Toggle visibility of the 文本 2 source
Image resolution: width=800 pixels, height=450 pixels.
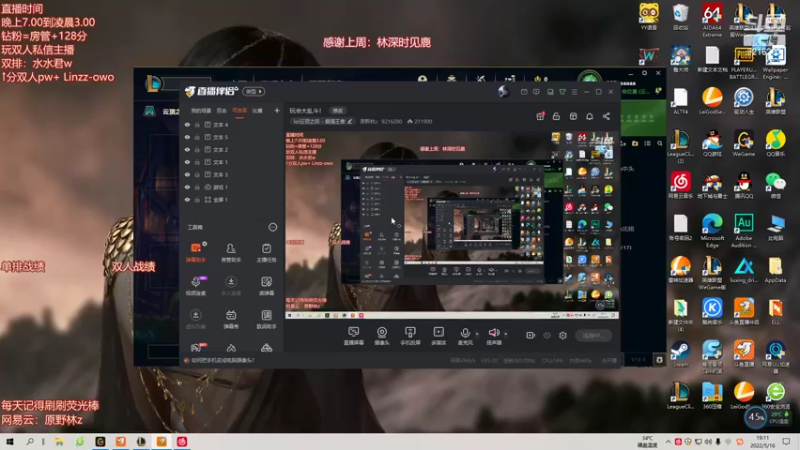(x=187, y=150)
